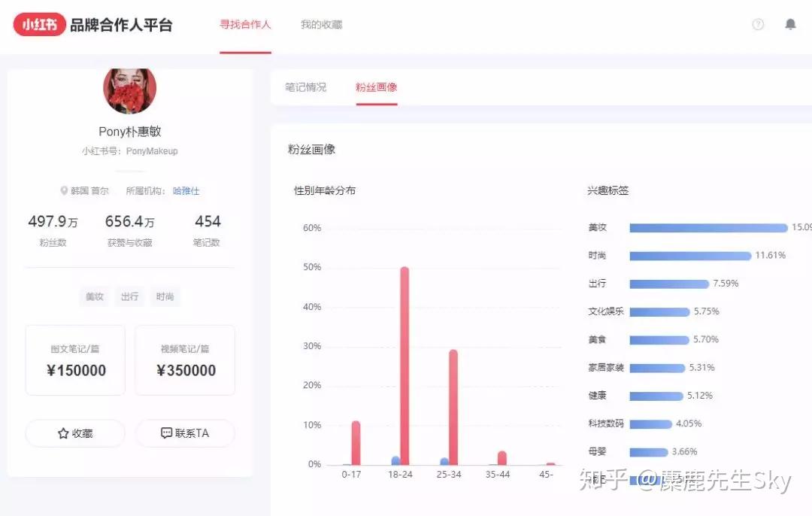Open the 笔记情况 tab
Viewport: 812px width, 516px height.
(305, 87)
